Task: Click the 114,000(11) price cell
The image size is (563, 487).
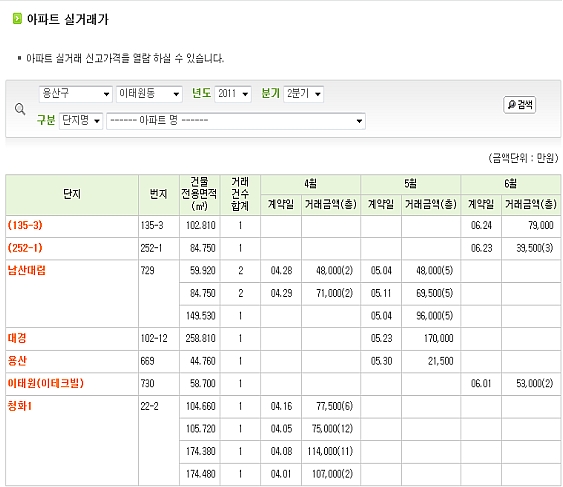Action: (x=330, y=451)
